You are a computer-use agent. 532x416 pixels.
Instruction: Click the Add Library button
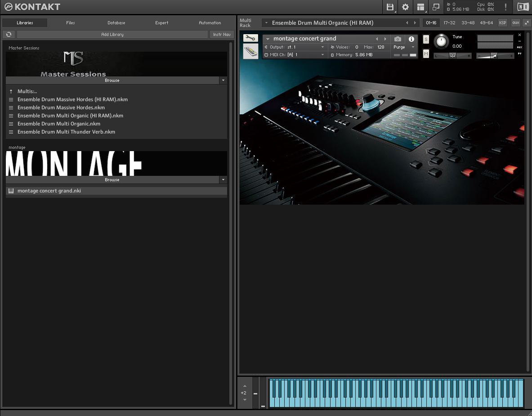112,34
